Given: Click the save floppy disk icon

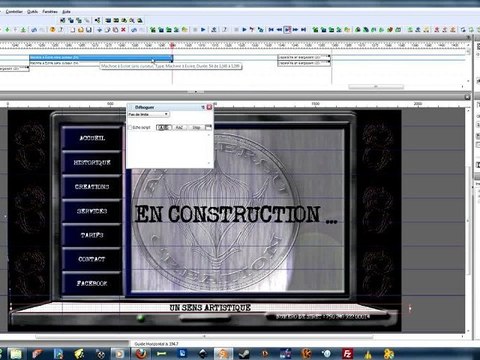Looking at the screenshot, I should click(x=89, y=30).
